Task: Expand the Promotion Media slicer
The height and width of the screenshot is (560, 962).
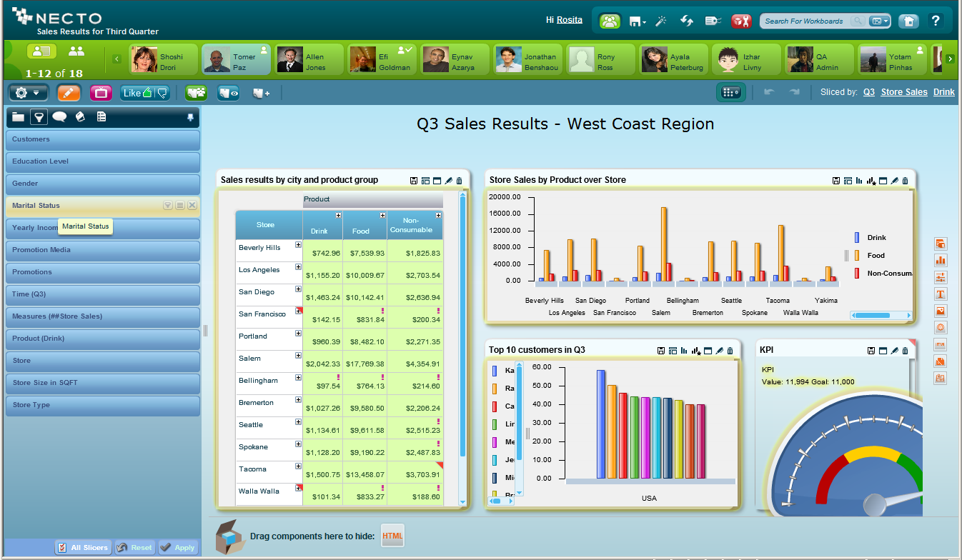Action: (x=102, y=250)
